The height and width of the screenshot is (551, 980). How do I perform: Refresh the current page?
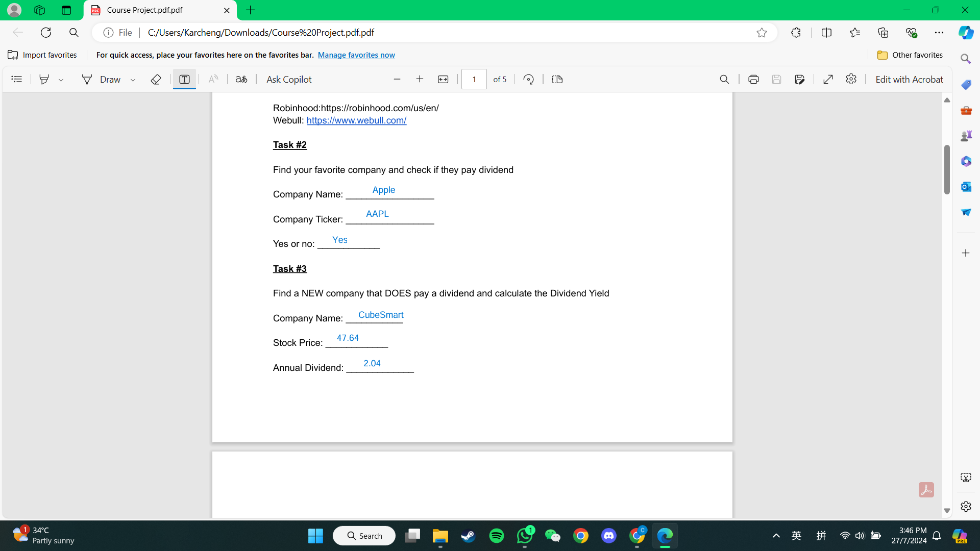(46, 33)
